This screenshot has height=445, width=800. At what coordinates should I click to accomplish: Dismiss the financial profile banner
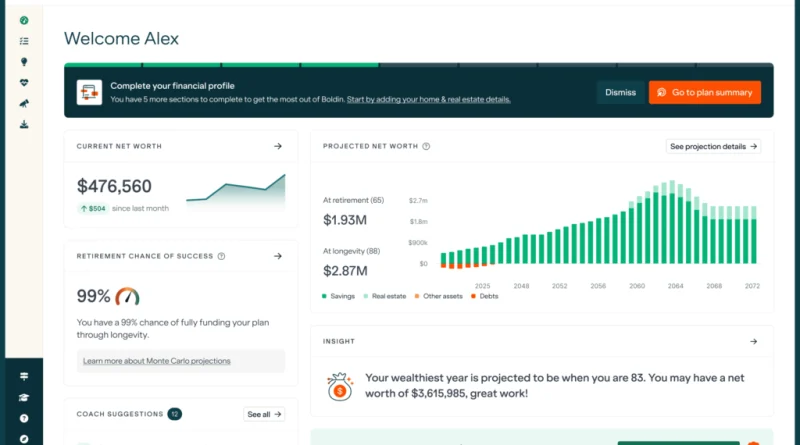pyautogui.click(x=620, y=92)
